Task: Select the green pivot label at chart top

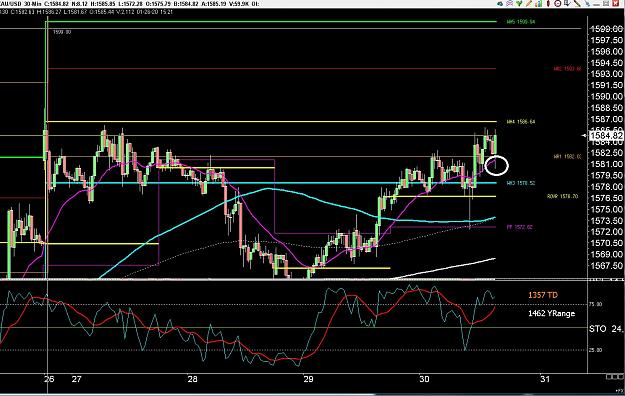Action: point(521,22)
